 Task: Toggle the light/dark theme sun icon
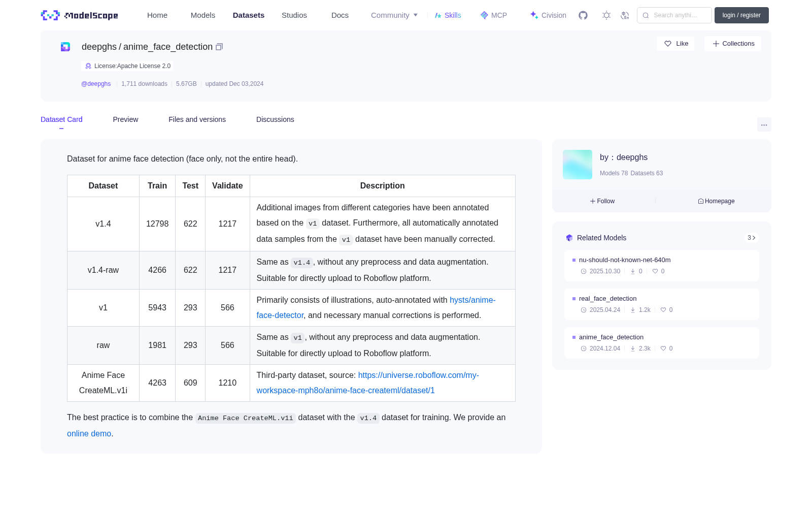606,15
